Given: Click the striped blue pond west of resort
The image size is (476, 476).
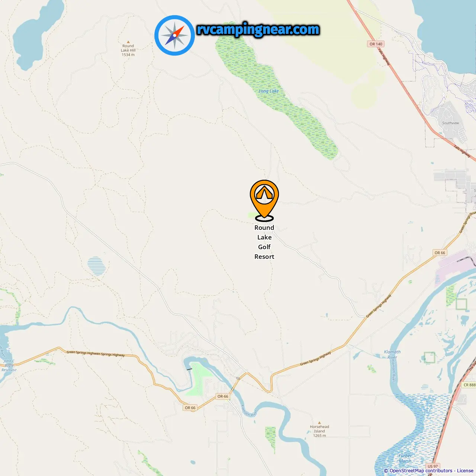Looking at the screenshot, I should pos(97,266).
